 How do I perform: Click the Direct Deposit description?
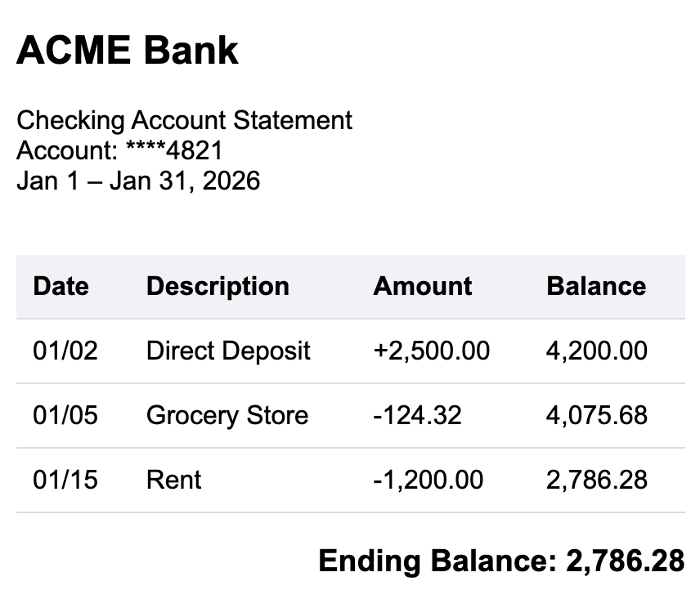228,351
